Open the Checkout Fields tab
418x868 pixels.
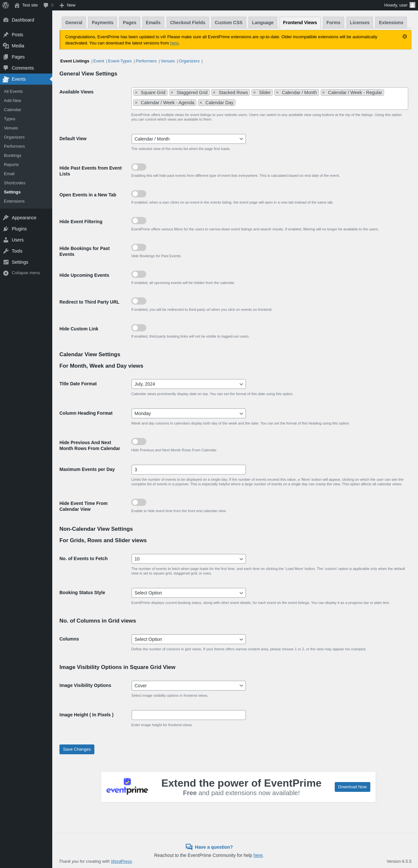[x=187, y=23]
